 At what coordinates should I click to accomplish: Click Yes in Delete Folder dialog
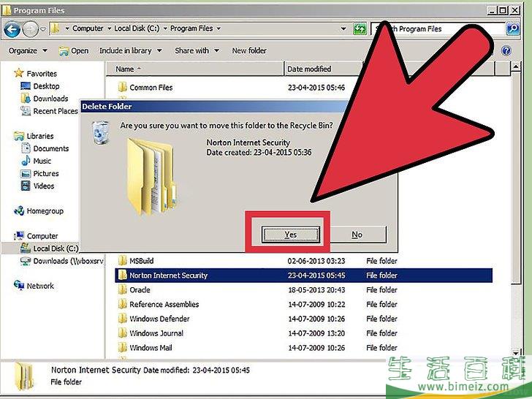pyautogui.click(x=290, y=235)
